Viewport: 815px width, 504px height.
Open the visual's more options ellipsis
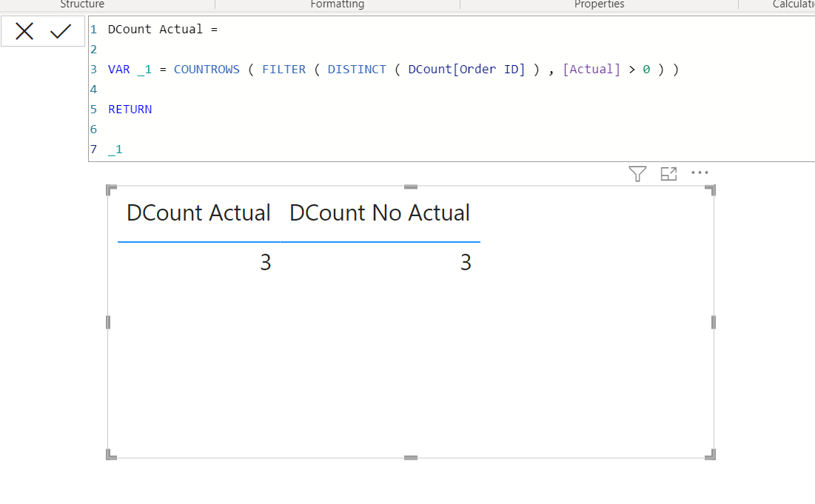[x=700, y=172]
